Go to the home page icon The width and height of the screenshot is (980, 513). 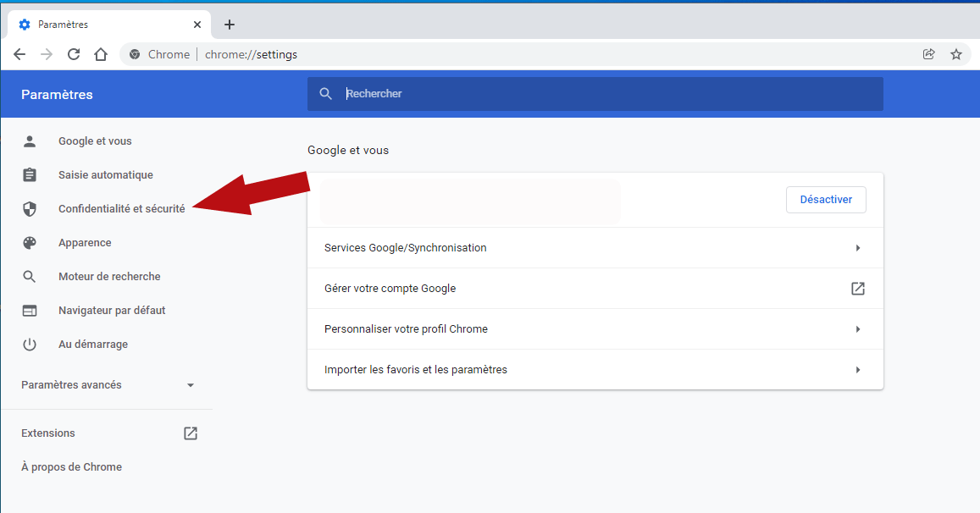point(101,54)
